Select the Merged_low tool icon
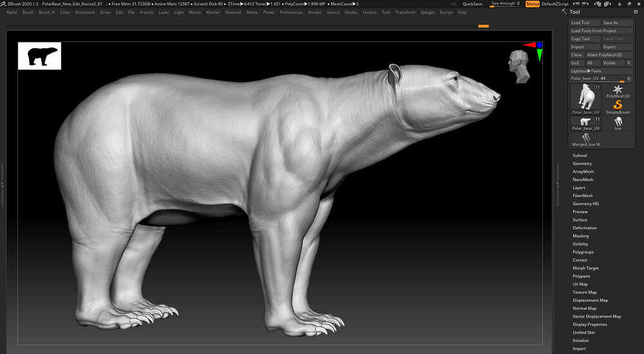The width and height of the screenshot is (644, 354). pos(586,140)
